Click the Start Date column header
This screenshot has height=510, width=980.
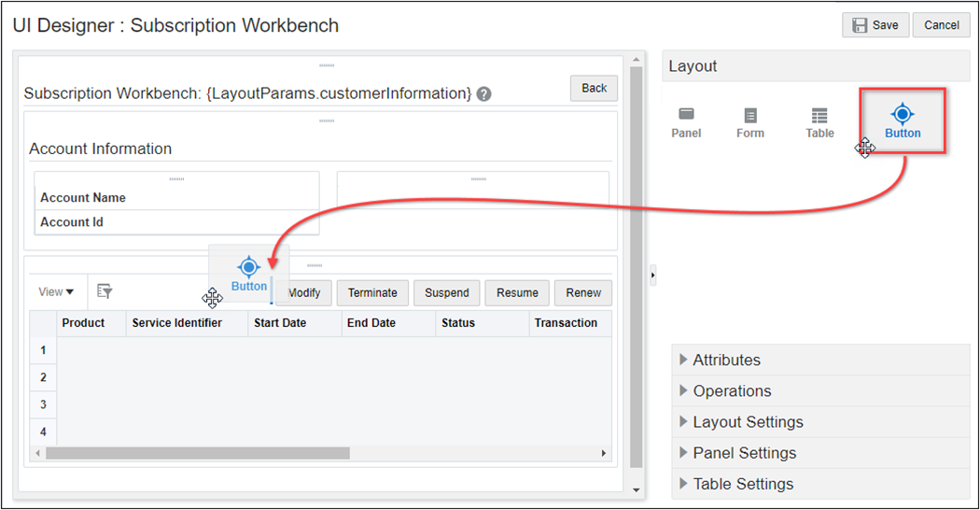click(294, 323)
